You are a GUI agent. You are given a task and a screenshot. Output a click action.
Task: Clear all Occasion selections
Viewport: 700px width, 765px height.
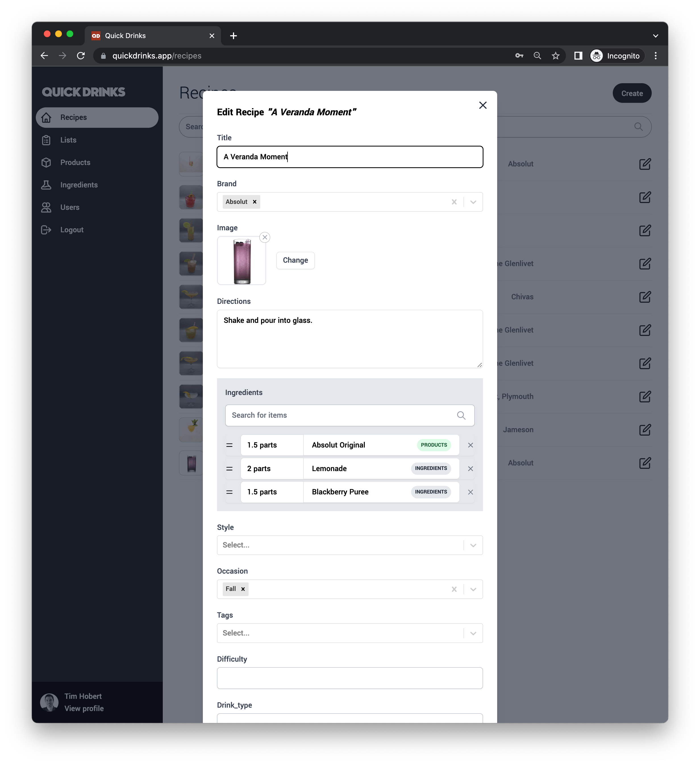pyautogui.click(x=454, y=589)
